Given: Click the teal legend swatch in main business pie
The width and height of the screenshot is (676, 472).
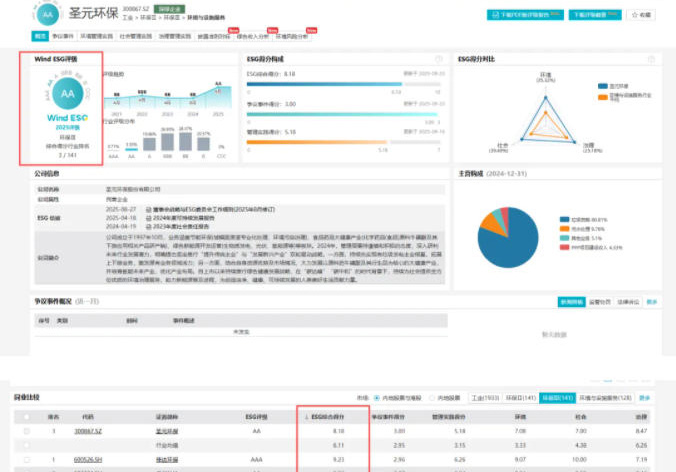Looking at the screenshot, I should coord(564,238).
